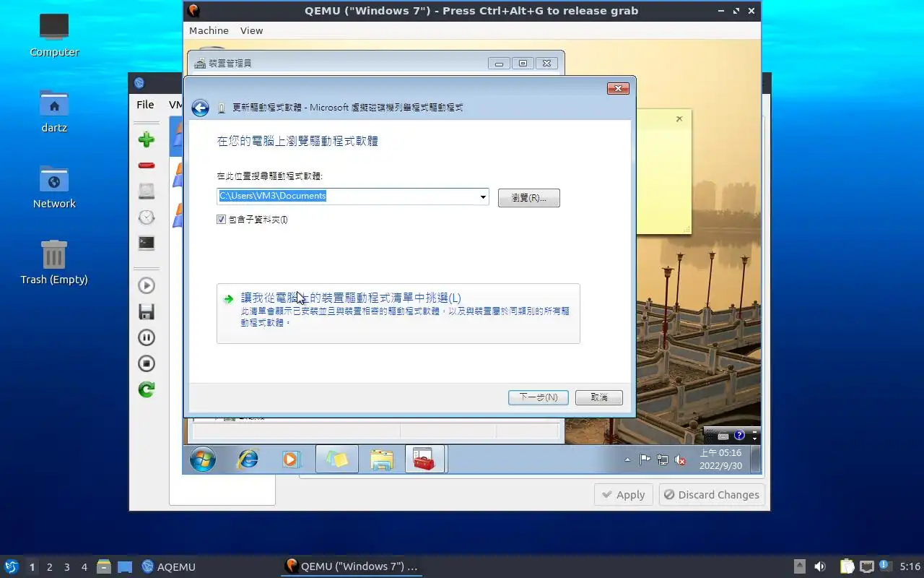Close the yellow sticky note
Image resolution: width=924 pixels, height=578 pixels.
pyautogui.click(x=679, y=119)
